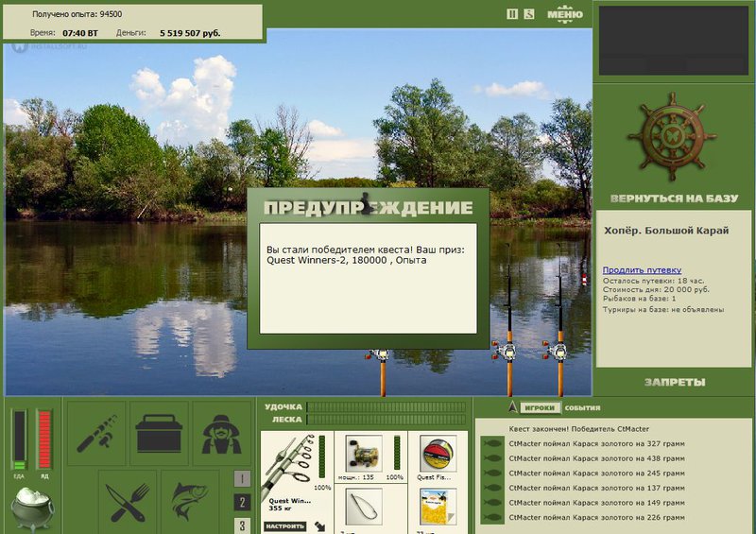
Task: Click the Стоимость дня: 20 000 руб. line
Action: [x=656, y=289]
